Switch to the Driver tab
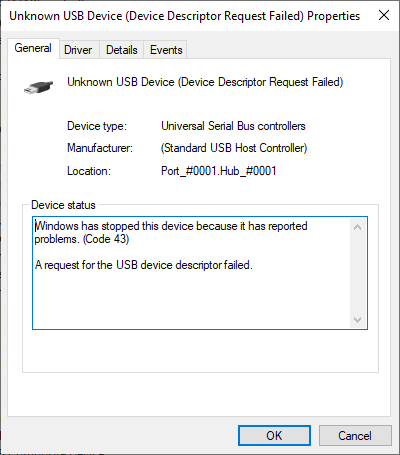Viewport: 400px width, 455px height. coord(78,50)
